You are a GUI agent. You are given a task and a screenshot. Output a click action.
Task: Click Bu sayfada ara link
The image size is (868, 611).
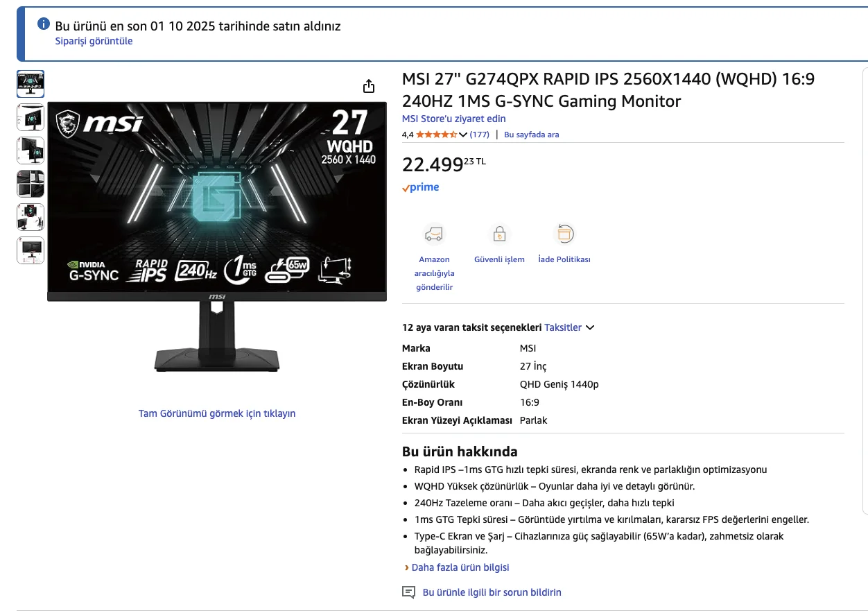click(531, 135)
